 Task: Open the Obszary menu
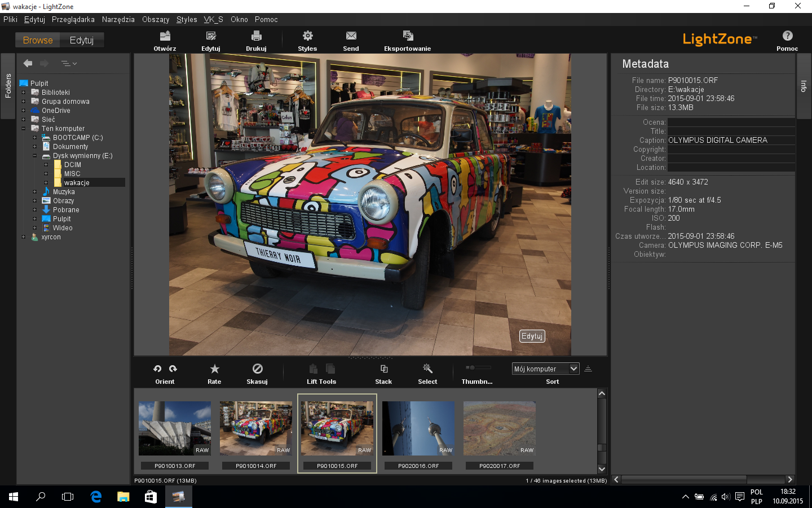[x=156, y=19]
